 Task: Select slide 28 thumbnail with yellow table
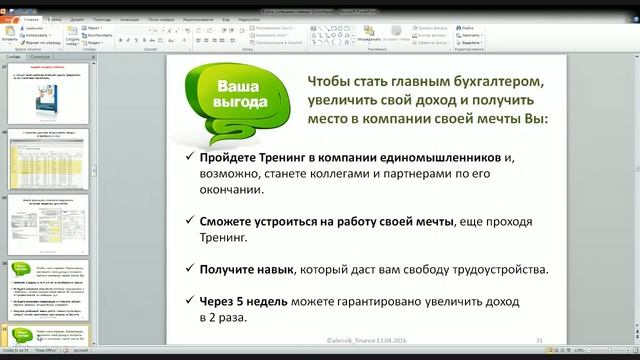(x=48, y=160)
